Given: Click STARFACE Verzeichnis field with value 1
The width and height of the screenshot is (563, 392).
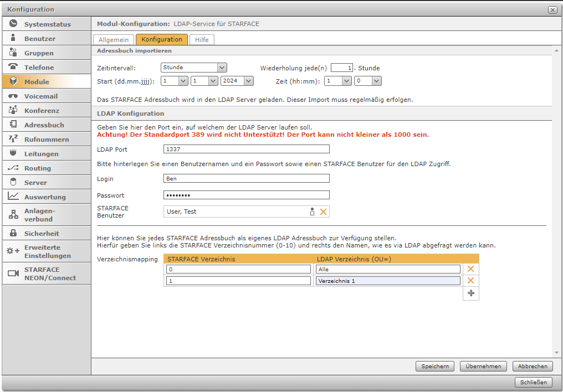Looking at the screenshot, I should pyautogui.click(x=238, y=281).
